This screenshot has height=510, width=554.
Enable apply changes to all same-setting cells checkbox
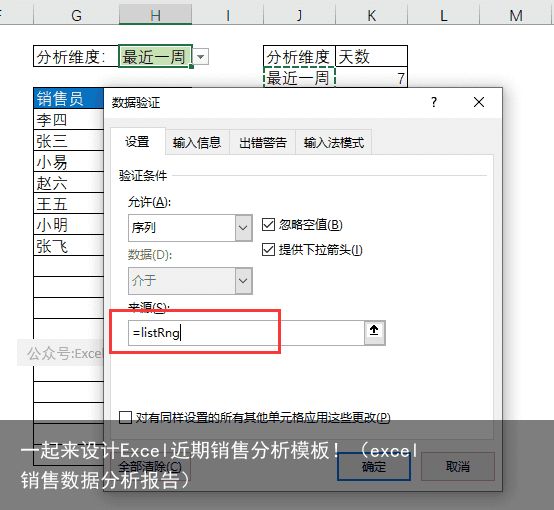click(x=125, y=417)
